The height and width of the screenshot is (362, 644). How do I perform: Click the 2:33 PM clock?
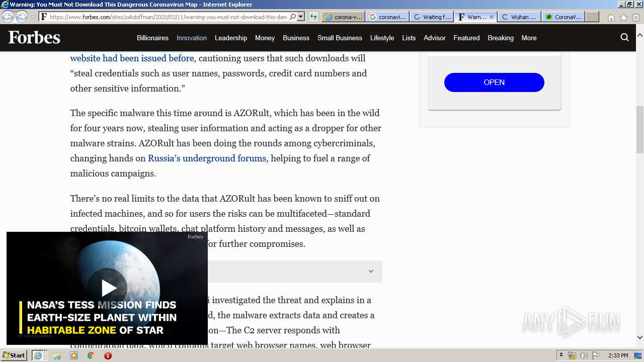coord(618,355)
